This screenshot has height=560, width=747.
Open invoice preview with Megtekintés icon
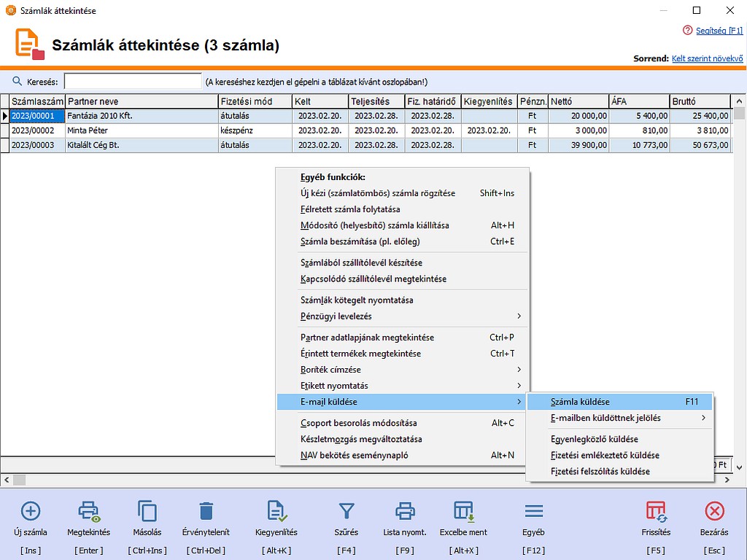89,511
